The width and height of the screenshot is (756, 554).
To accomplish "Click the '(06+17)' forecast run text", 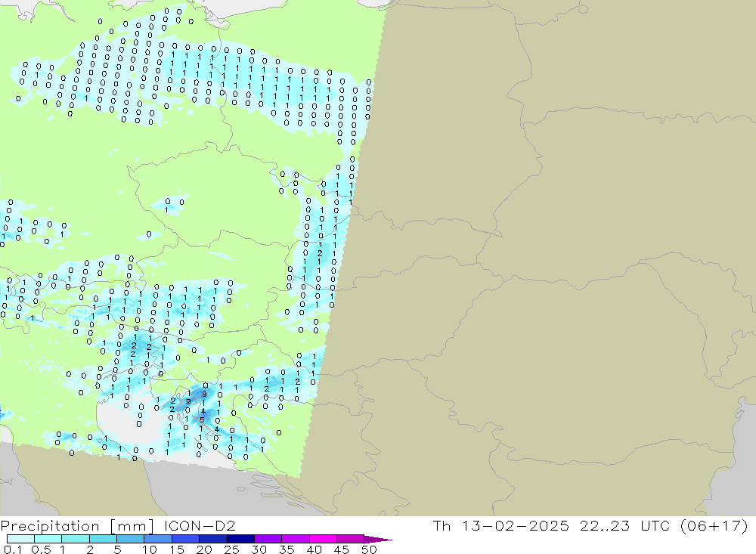I will click(x=714, y=525).
